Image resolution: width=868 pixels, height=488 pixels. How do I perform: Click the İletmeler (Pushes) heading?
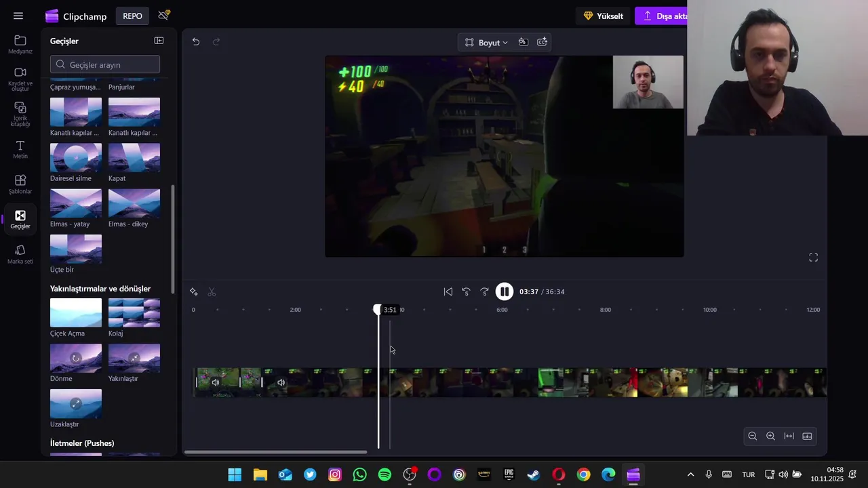point(82,443)
